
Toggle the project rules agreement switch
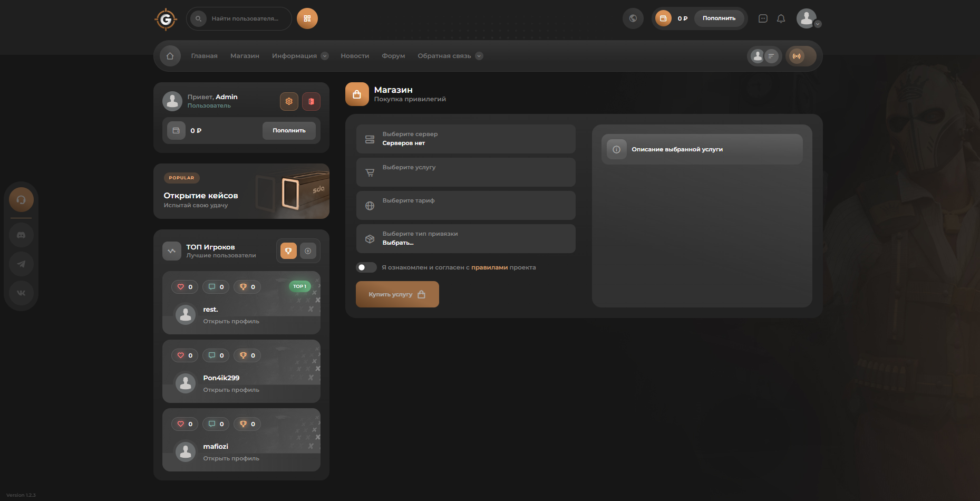pos(366,267)
